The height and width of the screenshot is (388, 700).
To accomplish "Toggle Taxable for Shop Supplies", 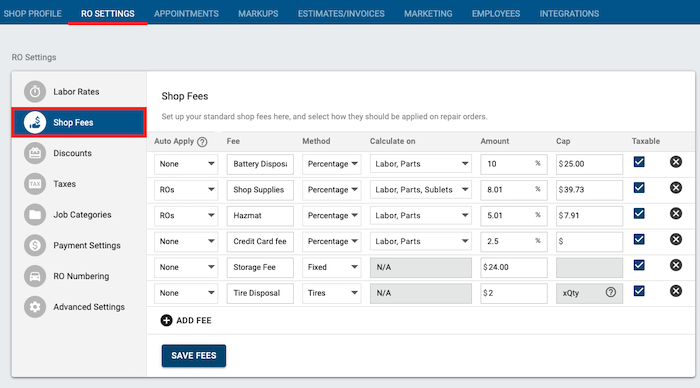I will coord(639,188).
